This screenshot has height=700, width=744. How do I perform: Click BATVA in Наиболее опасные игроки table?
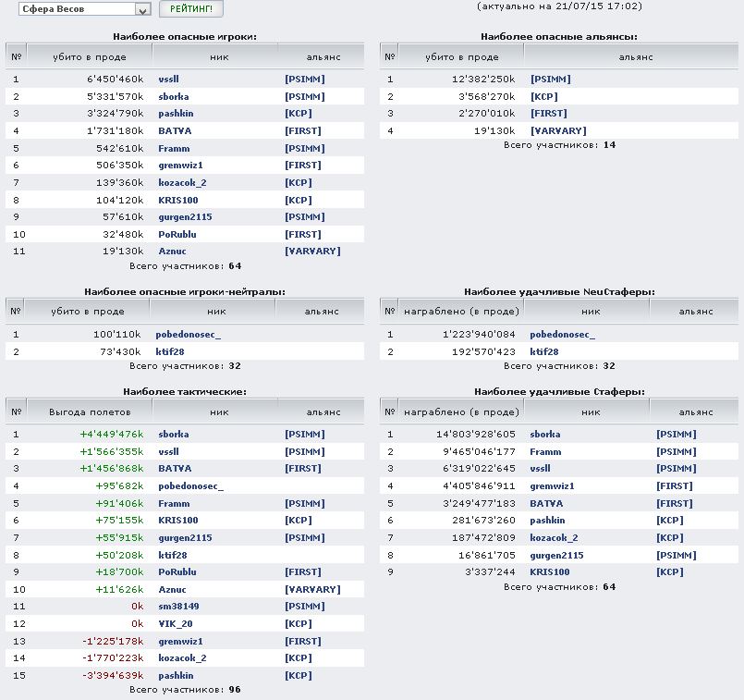tap(175, 131)
